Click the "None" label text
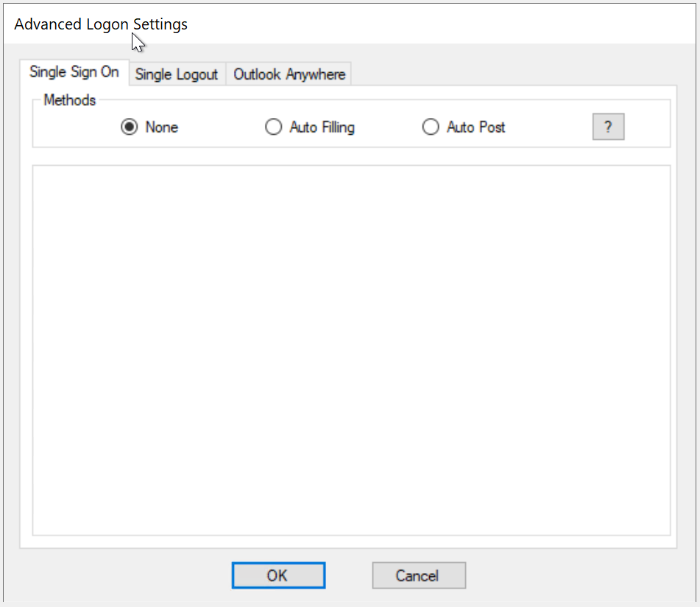Viewport: 700px width, 607px height. click(x=162, y=127)
